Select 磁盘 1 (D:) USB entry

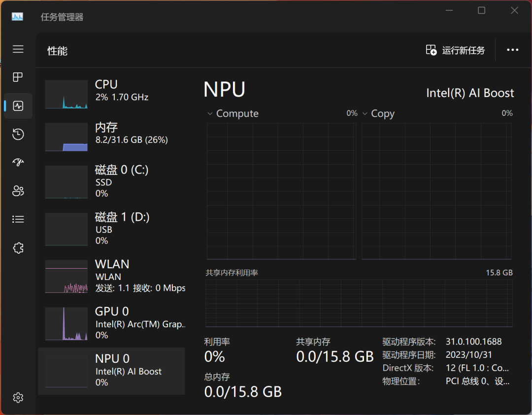pos(112,229)
